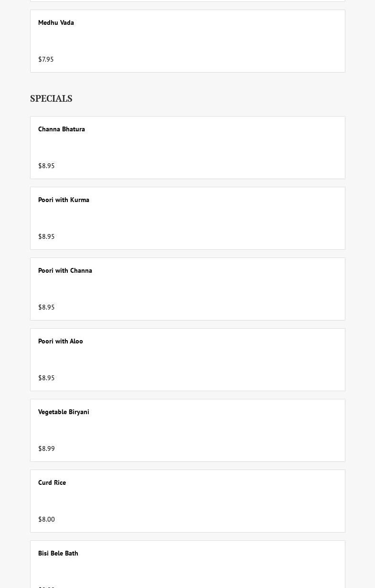Click the price below Channa Bhatura
The width and height of the screenshot is (375, 588).
pos(46,166)
